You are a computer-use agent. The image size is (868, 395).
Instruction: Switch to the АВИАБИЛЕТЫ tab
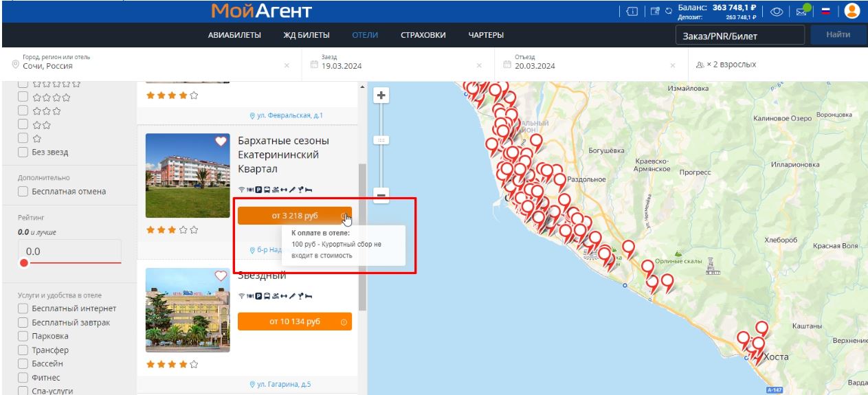(236, 35)
